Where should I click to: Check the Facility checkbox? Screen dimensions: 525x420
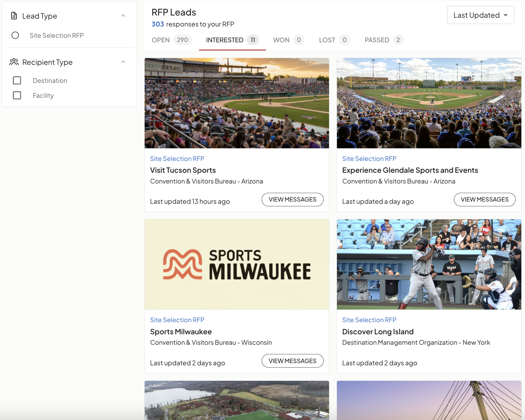(17, 95)
